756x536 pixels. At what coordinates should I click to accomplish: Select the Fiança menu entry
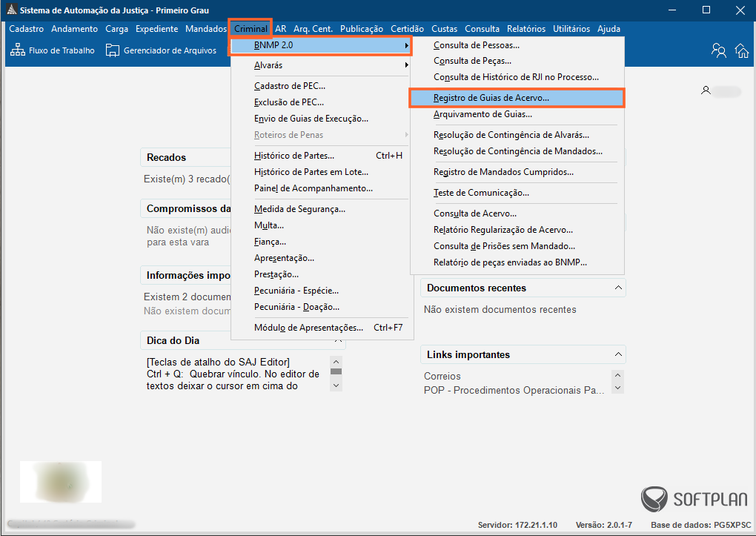point(321,242)
